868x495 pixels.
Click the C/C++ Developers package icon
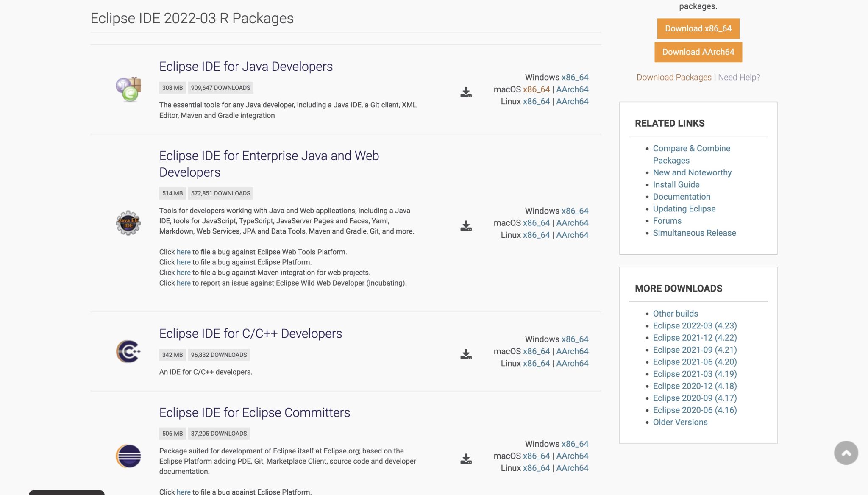click(x=128, y=351)
